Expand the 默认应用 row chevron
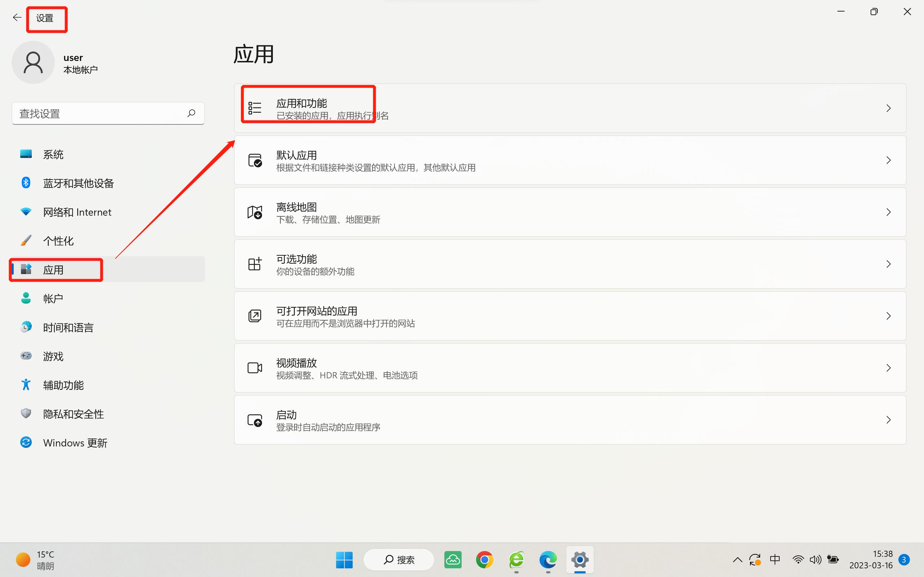Viewport: 924px width, 577px height. pos(889,160)
